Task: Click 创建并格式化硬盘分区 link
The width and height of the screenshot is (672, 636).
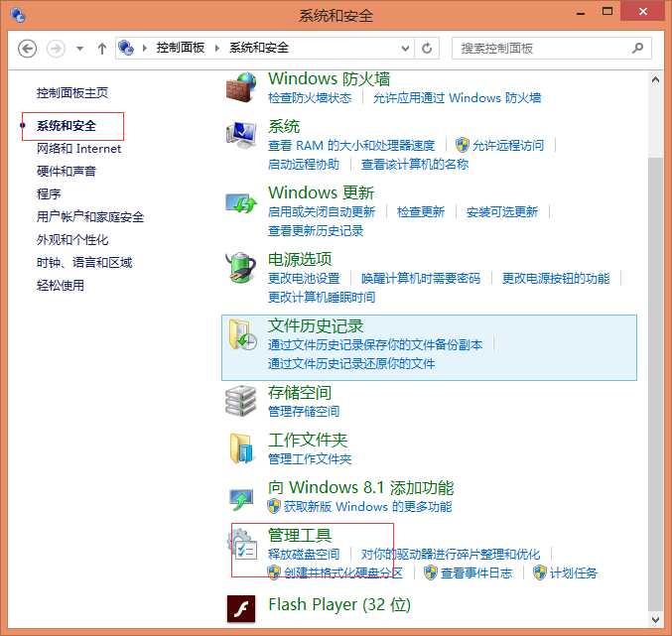Action: 343,573
